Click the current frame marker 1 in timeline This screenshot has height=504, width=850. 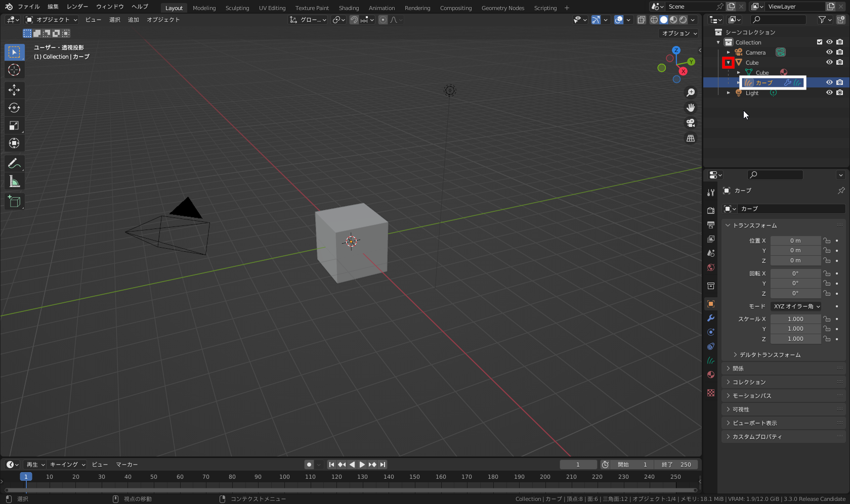(26, 477)
